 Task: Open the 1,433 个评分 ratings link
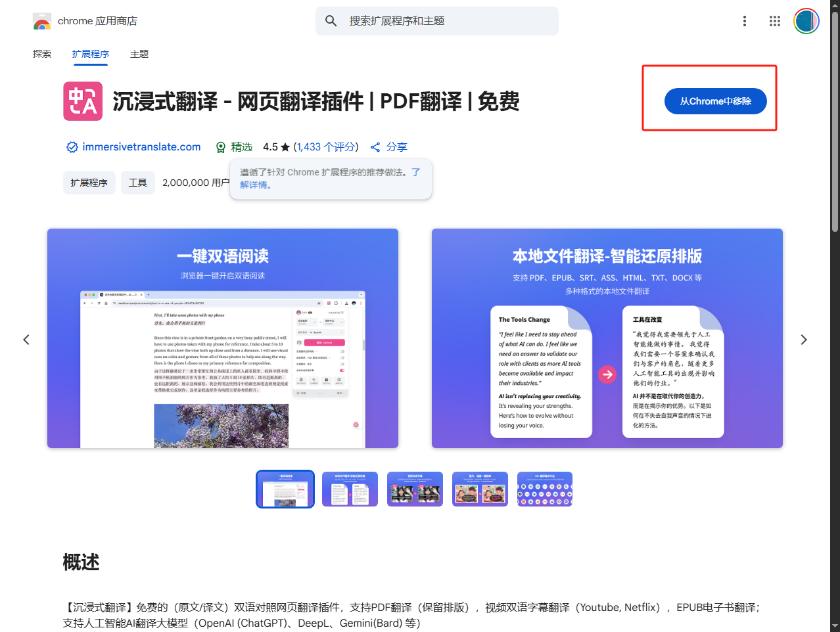pyautogui.click(x=326, y=147)
